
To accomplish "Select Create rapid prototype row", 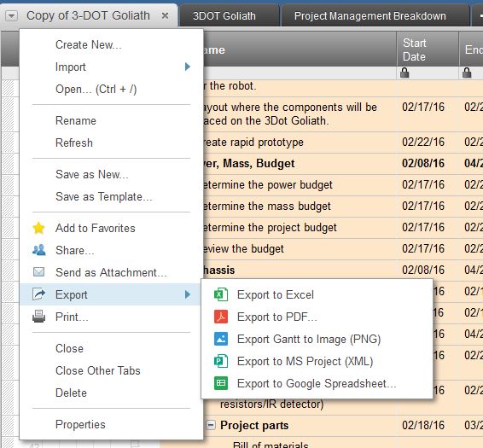I will 253,143.
